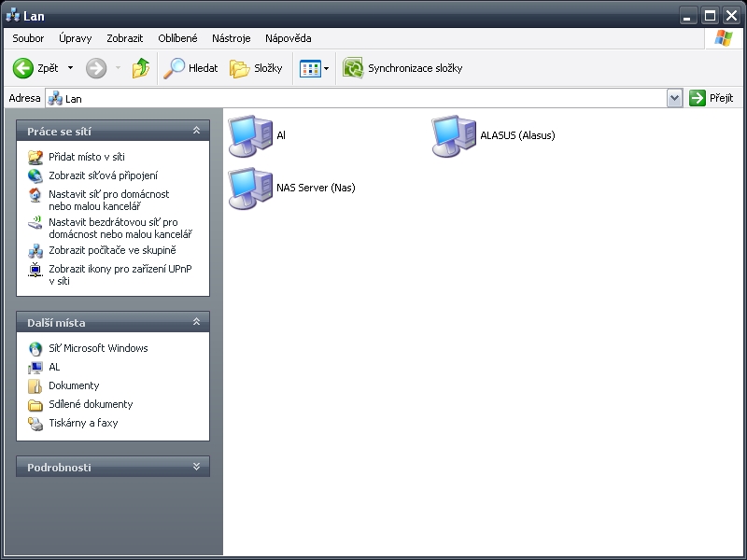Image resolution: width=747 pixels, height=560 pixels.
Task: Click the Přejít go button
Action: 712,98
